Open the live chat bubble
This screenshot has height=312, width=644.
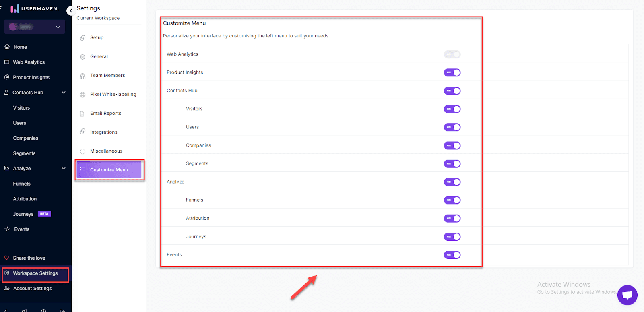coord(627,295)
